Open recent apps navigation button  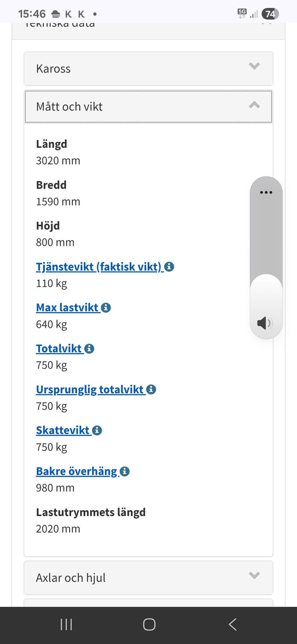(x=66, y=624)
